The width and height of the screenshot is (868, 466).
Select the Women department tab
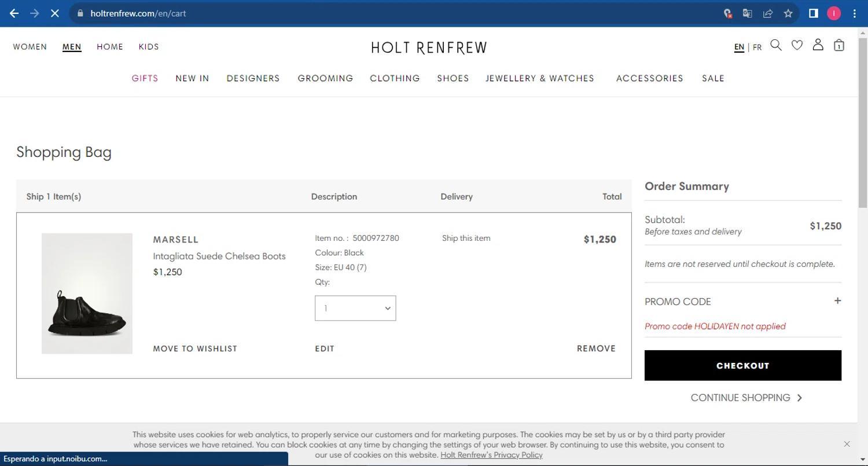click(30, 47)
